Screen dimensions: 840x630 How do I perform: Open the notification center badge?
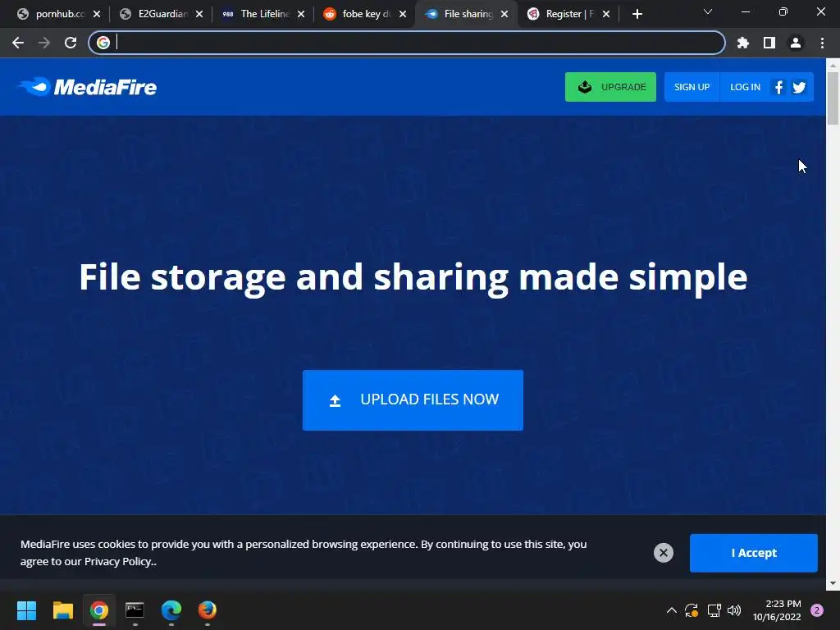click(817, 610)
